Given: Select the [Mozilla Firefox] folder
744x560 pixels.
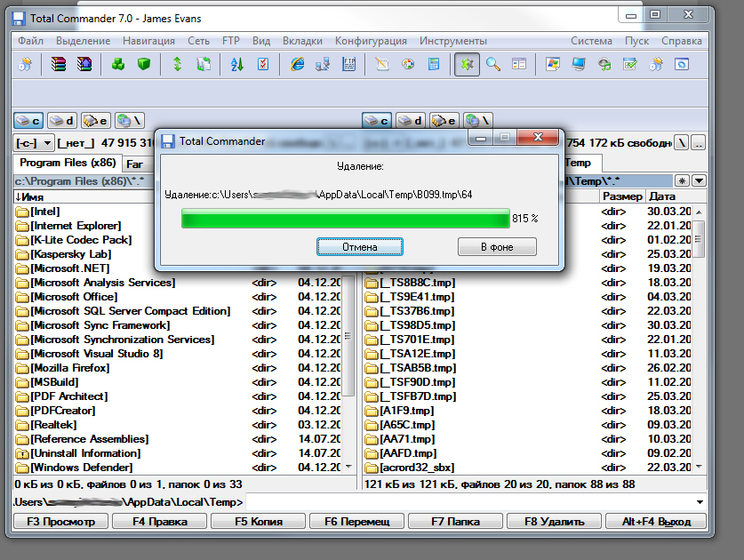Looking at the screenshot, I should click(70, 368).
